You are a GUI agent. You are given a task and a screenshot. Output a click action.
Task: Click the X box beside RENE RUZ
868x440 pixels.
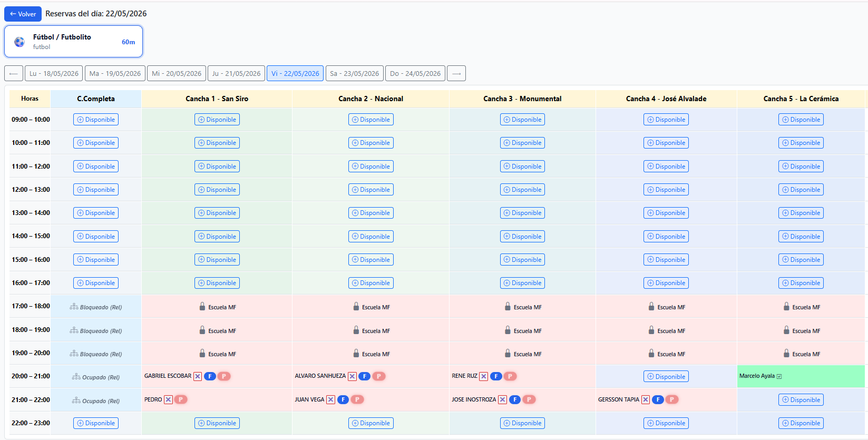484,376
